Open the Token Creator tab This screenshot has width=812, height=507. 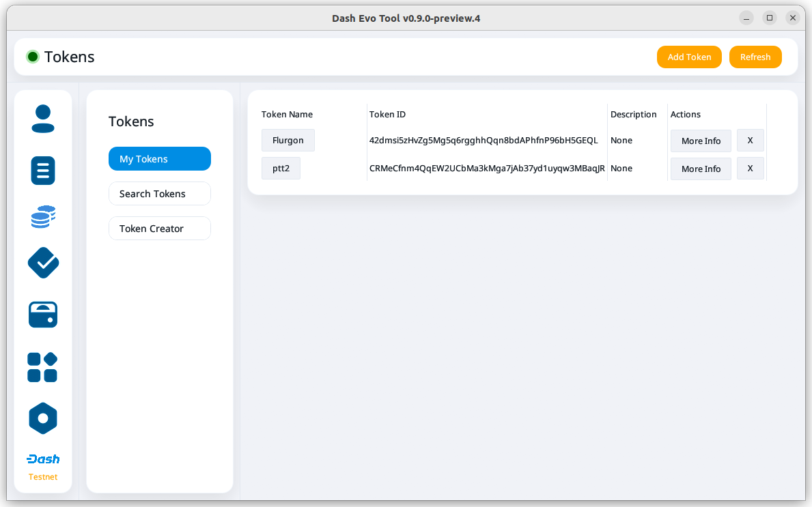pyautogui.click(x=159, y=229)
